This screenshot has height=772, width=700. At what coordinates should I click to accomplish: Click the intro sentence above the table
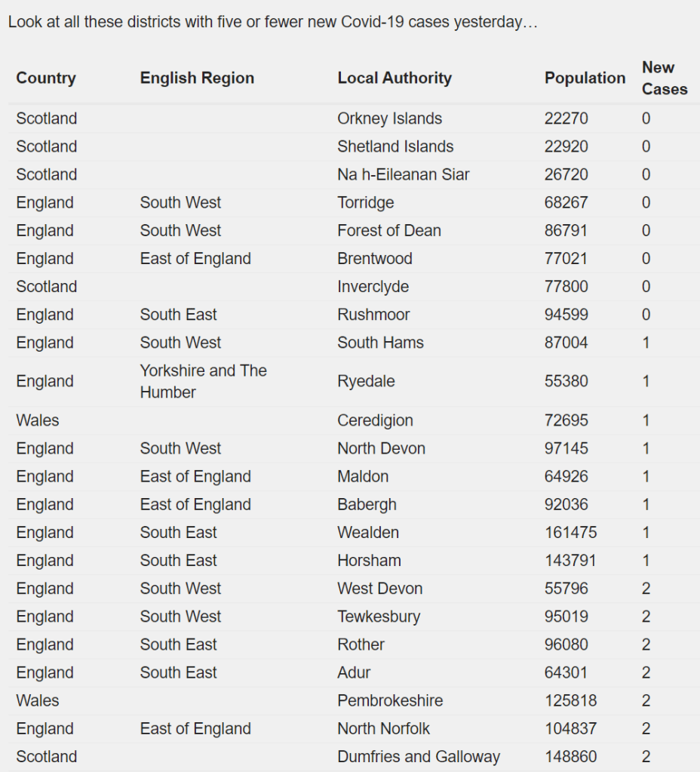click(272, 22)
